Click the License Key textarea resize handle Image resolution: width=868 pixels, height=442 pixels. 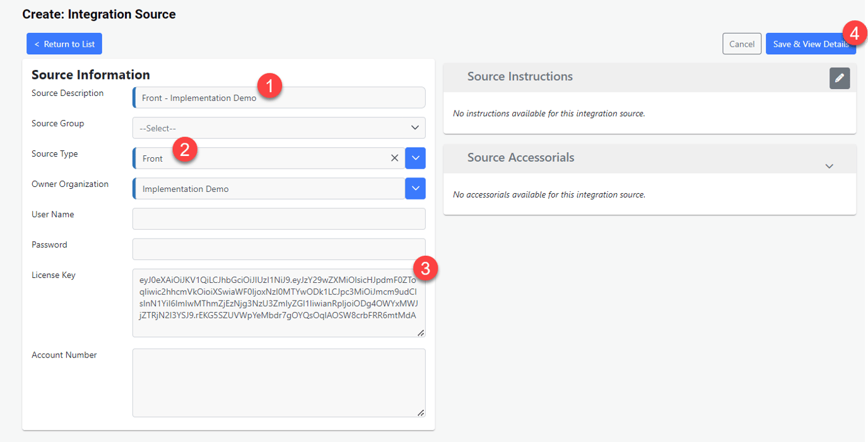[421, 333]
